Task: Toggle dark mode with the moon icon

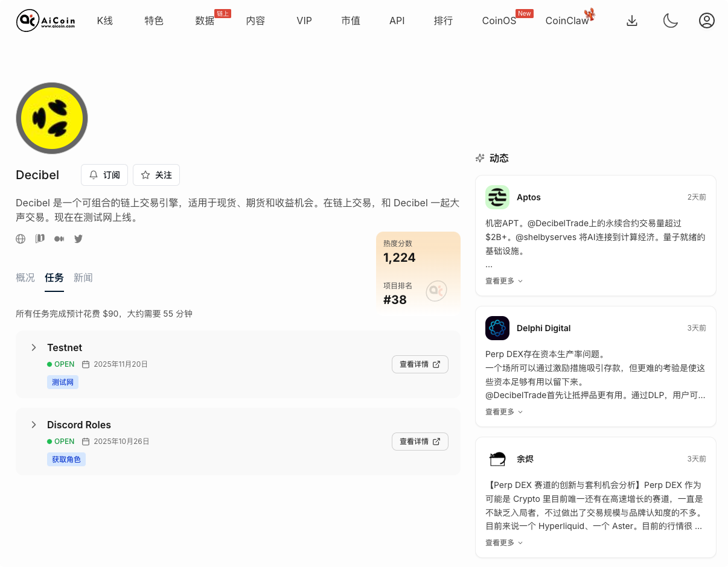Action: point(671,21)
